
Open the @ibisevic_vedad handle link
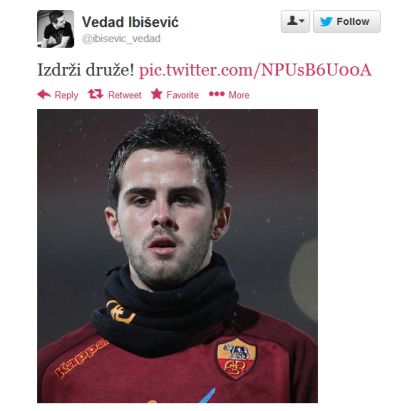tap(121, 39)
